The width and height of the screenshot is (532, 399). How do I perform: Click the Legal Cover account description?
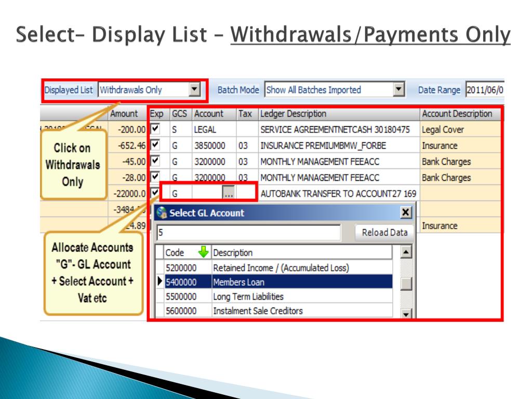pos(460,129)
